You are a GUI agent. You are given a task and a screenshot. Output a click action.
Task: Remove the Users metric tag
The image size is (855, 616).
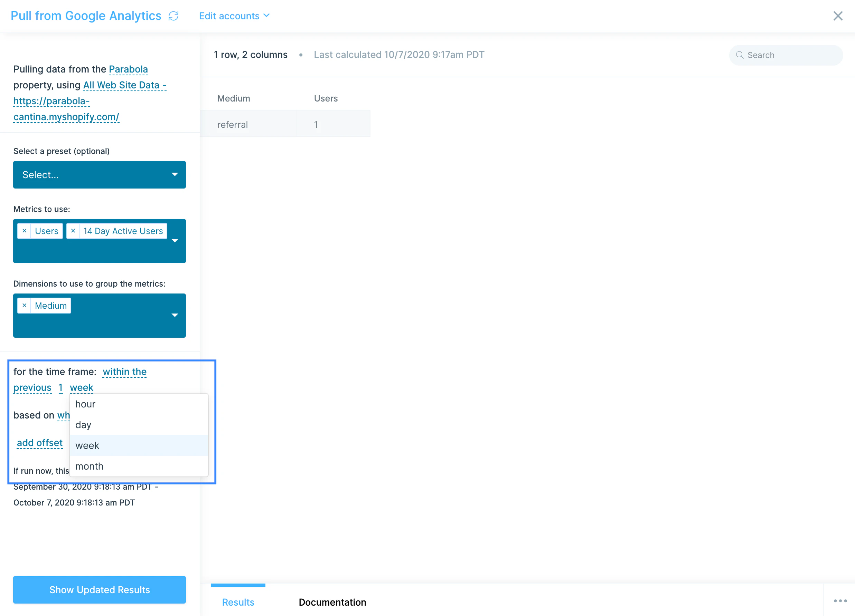(x=25, y=231)
